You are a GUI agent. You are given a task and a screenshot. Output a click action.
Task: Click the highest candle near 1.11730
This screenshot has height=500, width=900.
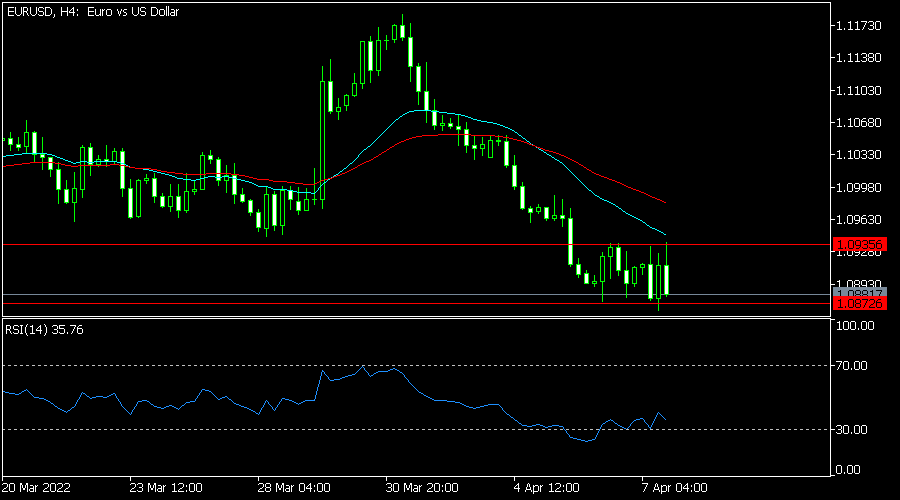402,32
